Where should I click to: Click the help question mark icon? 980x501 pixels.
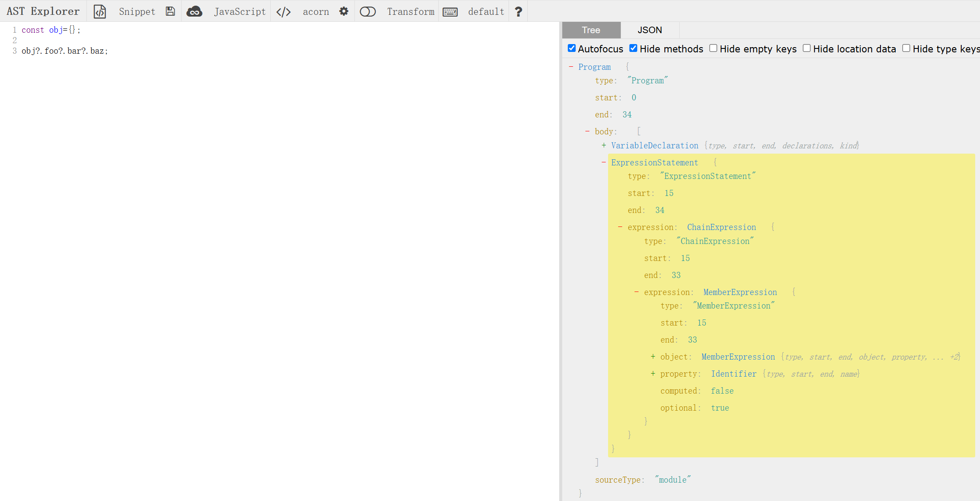click(x=518, y=11)
